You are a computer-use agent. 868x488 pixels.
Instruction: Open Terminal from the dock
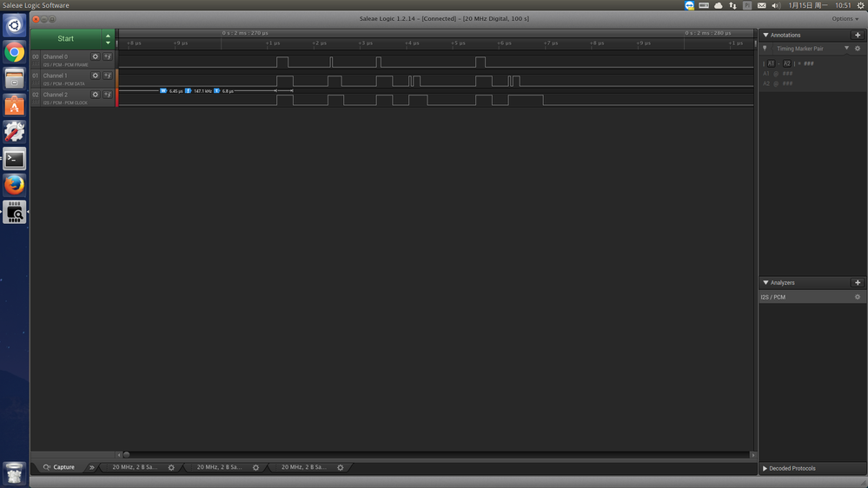pyautogui.click(x=15, y=159)
